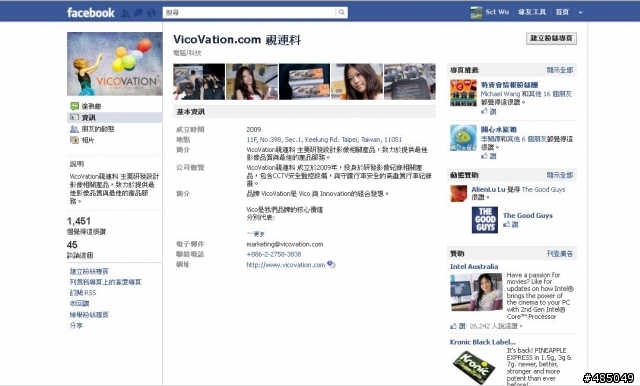Open the photos tab in sidebar
The image size is (640, 386).
click(83, 140)
